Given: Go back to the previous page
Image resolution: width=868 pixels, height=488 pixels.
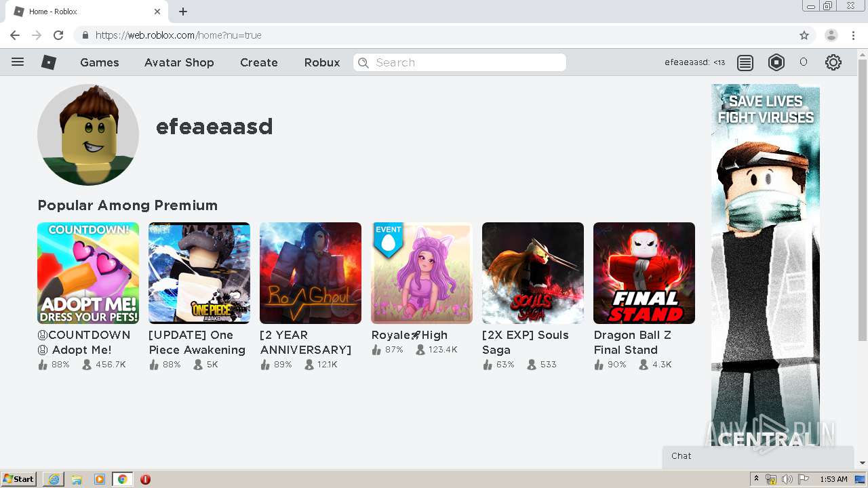Looking at the screenshot, I should pyautogui.click(x=15, y=35).
